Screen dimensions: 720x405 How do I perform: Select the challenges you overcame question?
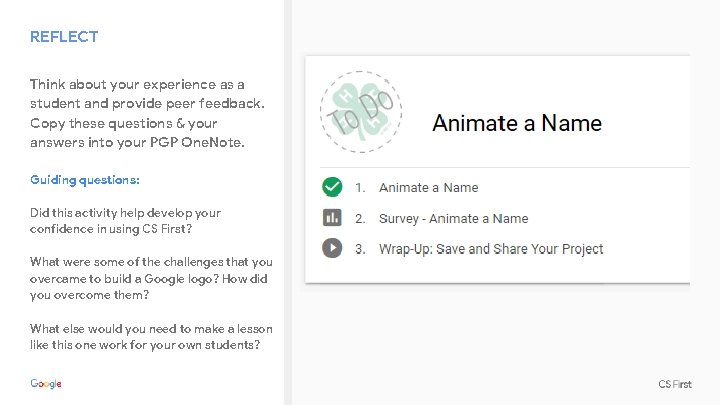pyautogui.click(x=150, y=278)
